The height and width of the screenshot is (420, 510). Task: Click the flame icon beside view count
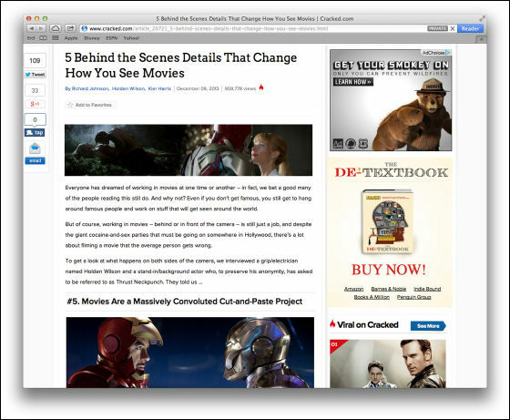coord(261,87)
